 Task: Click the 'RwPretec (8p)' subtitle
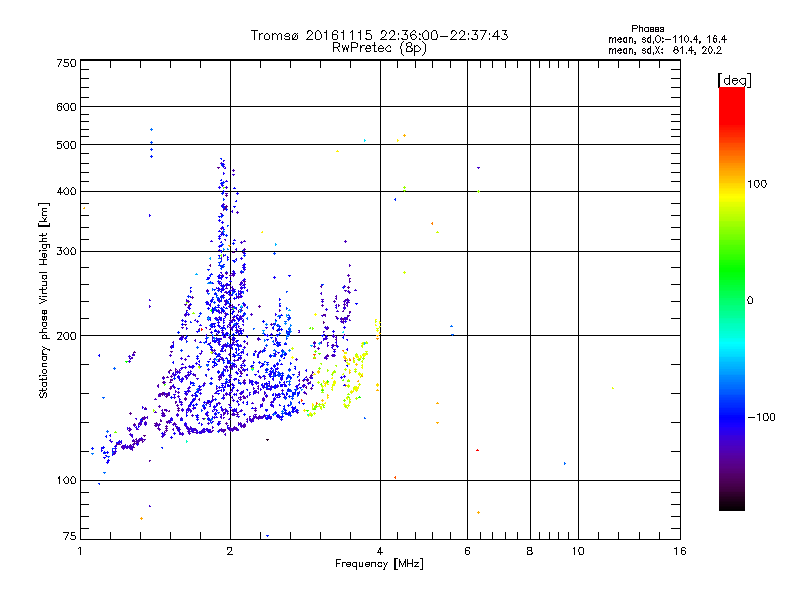[x=379, y=48]
